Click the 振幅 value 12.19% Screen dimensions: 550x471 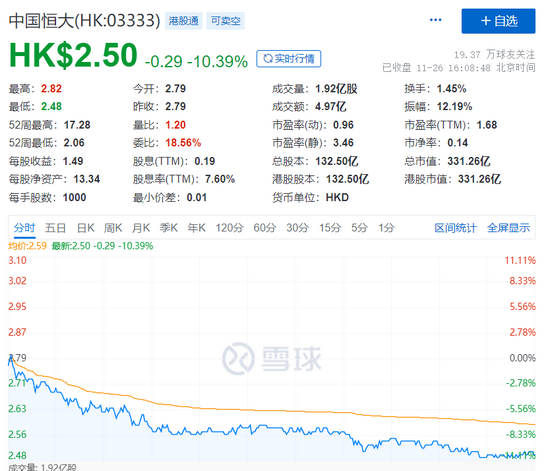454,107
